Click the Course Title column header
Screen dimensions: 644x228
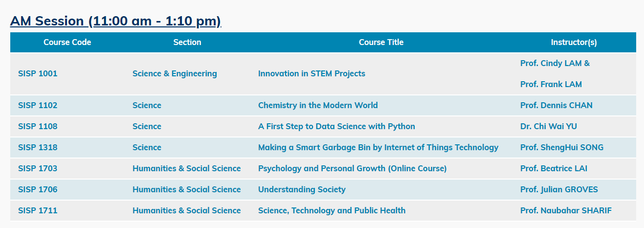(x=381, y=42)
